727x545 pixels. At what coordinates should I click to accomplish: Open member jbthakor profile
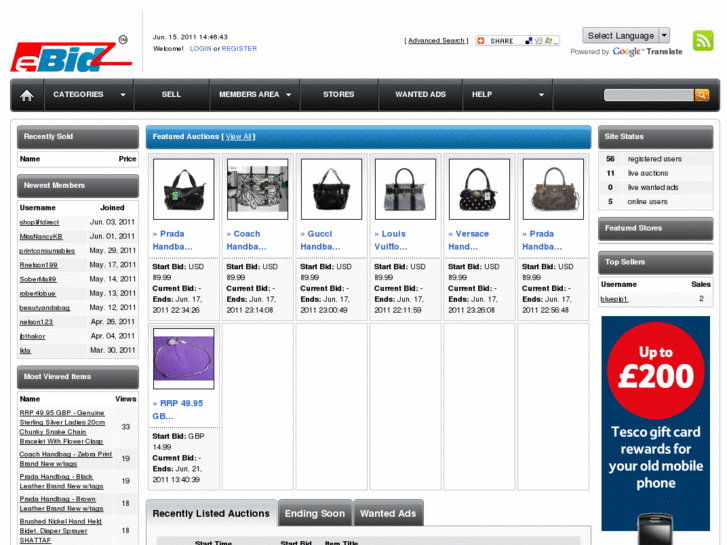click(x=32, y=336)
